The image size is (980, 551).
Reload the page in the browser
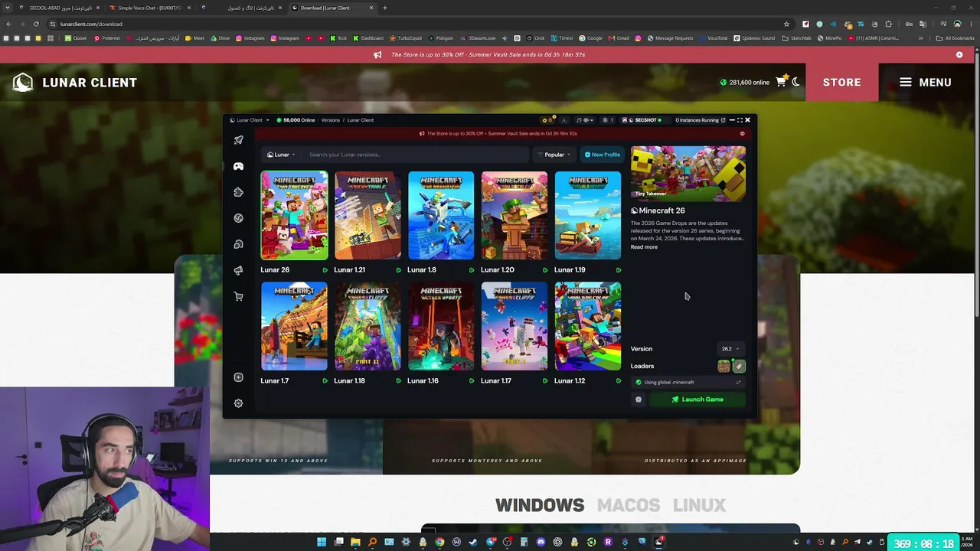point(36,24)
